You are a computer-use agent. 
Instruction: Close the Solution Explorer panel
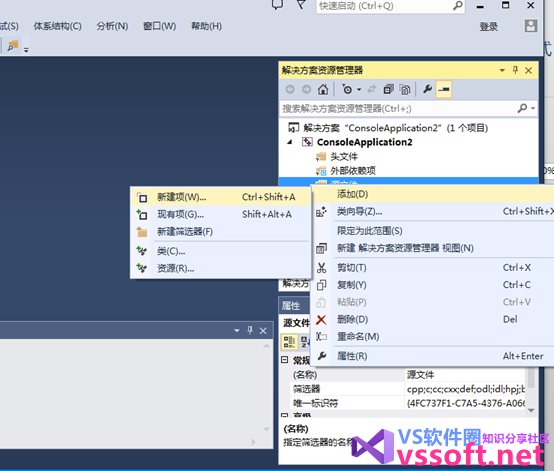529,71
